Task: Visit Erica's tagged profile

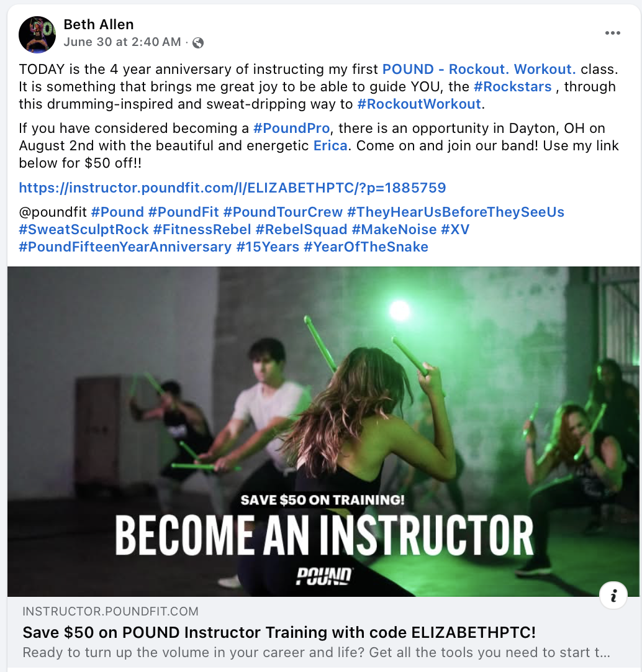Action: click(330, 146)
